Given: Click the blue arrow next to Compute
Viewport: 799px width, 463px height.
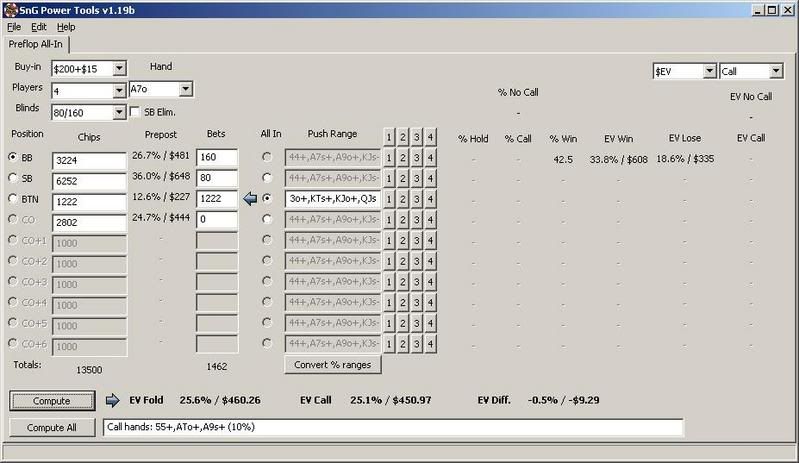Looking at the screenshot, I should click(x=112, y=400).
